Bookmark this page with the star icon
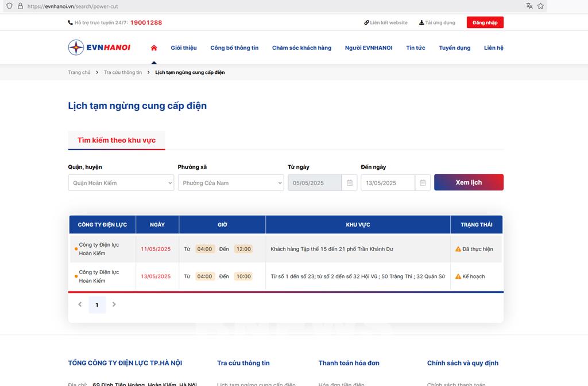Image resolution: width=588 pixels, height=386 pixels. [540, 6]
